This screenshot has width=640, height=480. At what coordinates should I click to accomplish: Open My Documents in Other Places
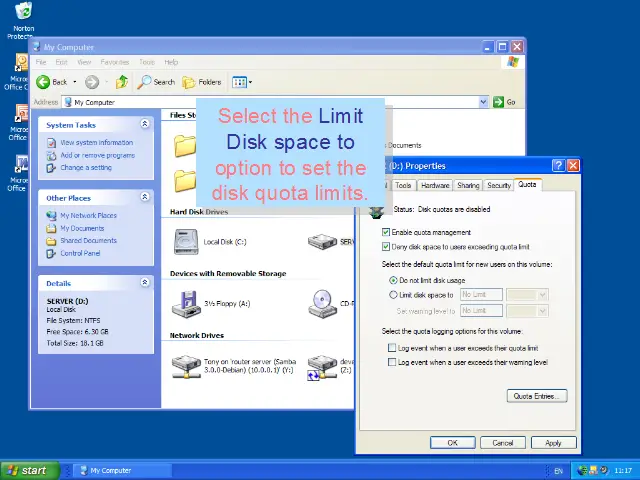pyautogui.click(x=82, y=228)
